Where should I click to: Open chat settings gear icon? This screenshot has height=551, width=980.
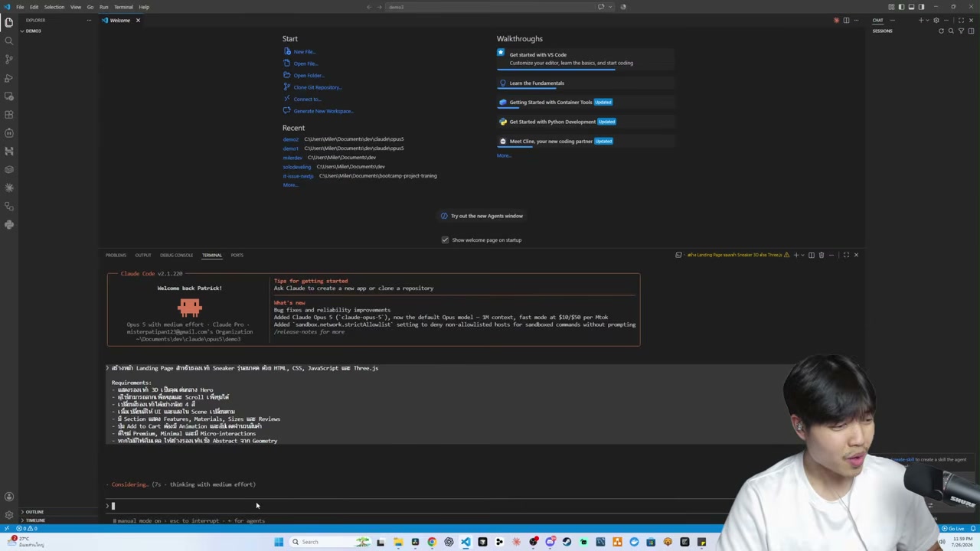(x=936, y=20)
